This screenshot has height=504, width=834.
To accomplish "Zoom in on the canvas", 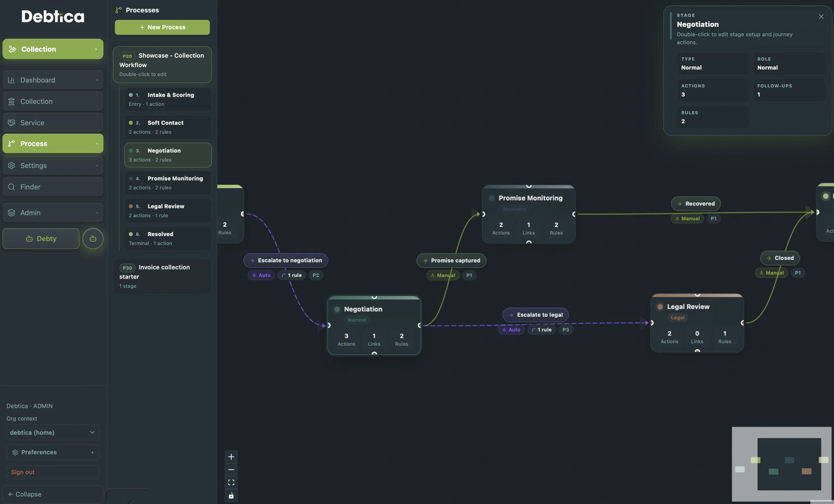I will tap(231, 457).
